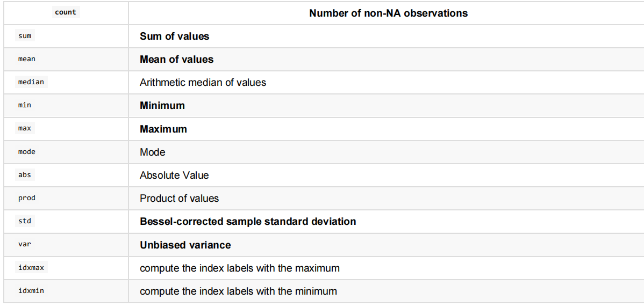Select the abs code label

coord(25,175)
